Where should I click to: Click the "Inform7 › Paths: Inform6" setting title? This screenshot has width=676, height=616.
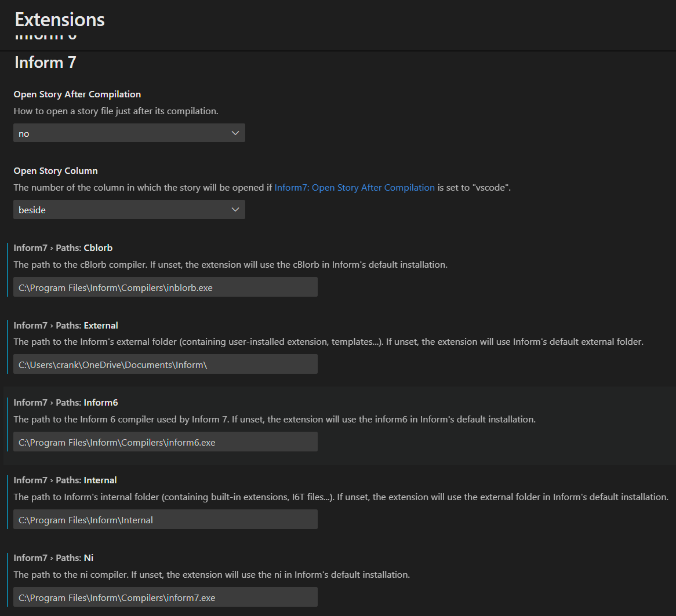click(x=66, y=403)
